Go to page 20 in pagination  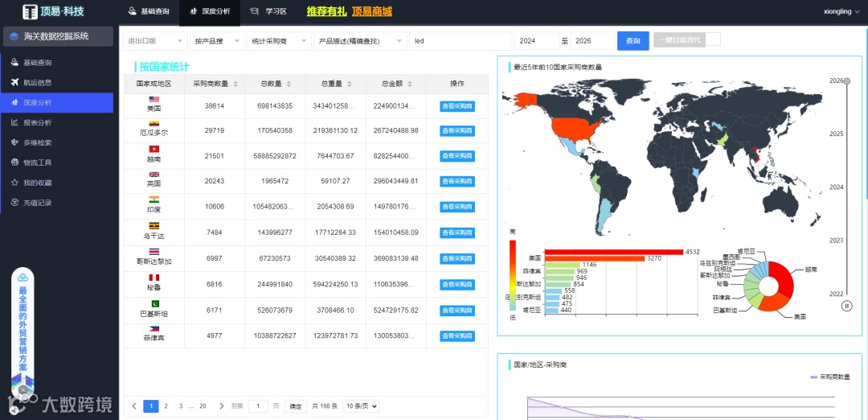pyautogui.click(x=203, y=406)
